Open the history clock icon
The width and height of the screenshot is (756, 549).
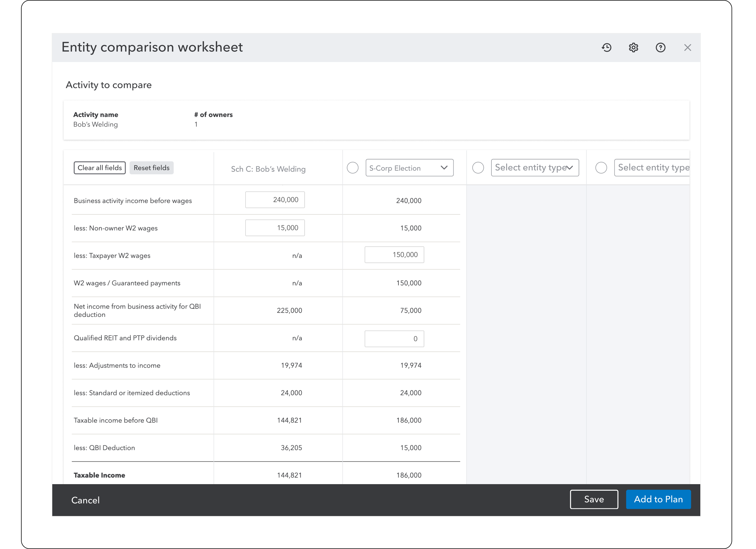pyautogui.click(x=606, y=48)
